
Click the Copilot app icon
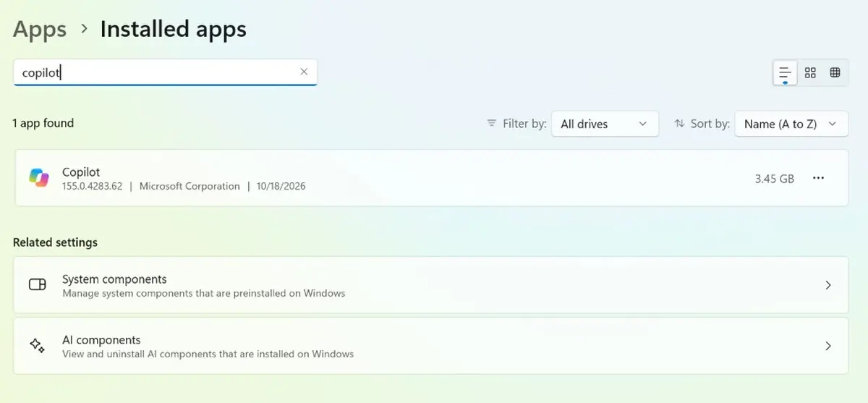pos(39,178)
